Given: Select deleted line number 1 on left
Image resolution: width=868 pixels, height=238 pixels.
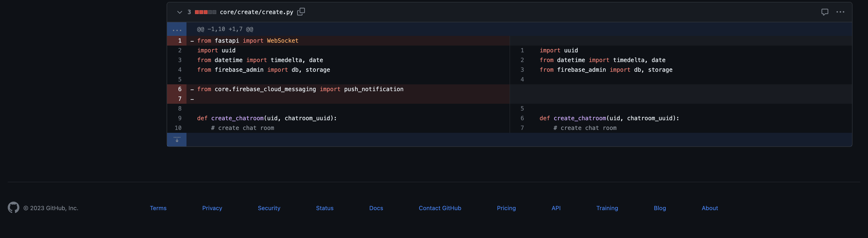Looking at the screenshot, I should (x=177, y=41).
